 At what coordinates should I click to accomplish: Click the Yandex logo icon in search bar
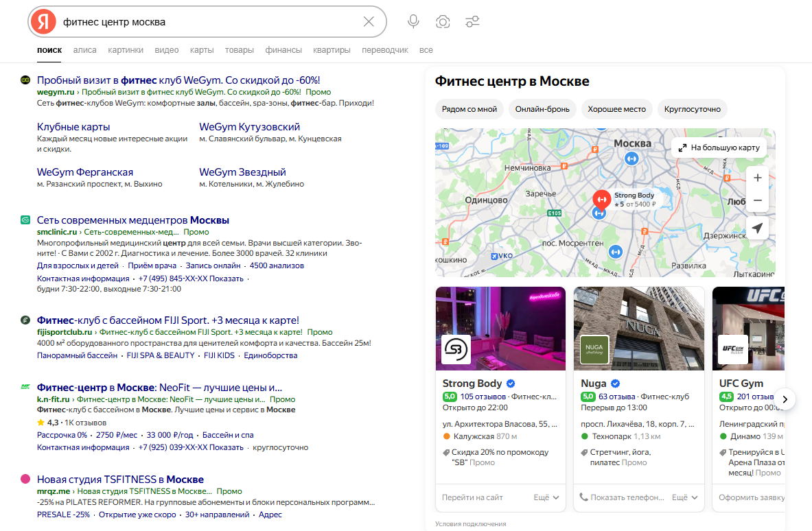pos(43,22)
